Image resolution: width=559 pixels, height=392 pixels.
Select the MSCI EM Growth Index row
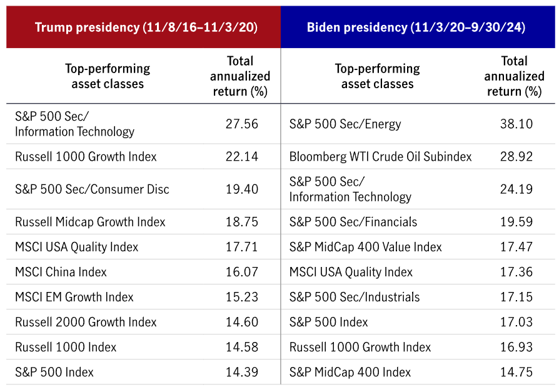click(x=74, y=297)
